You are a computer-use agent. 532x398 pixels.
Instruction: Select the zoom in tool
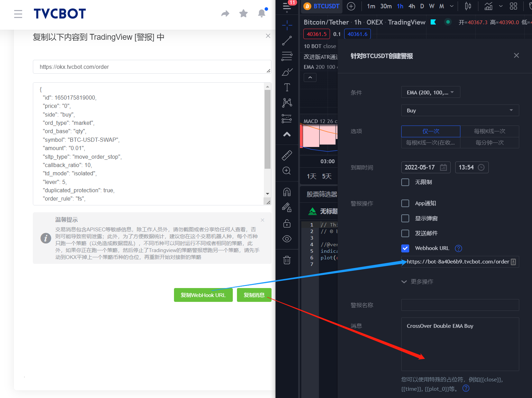287,171
